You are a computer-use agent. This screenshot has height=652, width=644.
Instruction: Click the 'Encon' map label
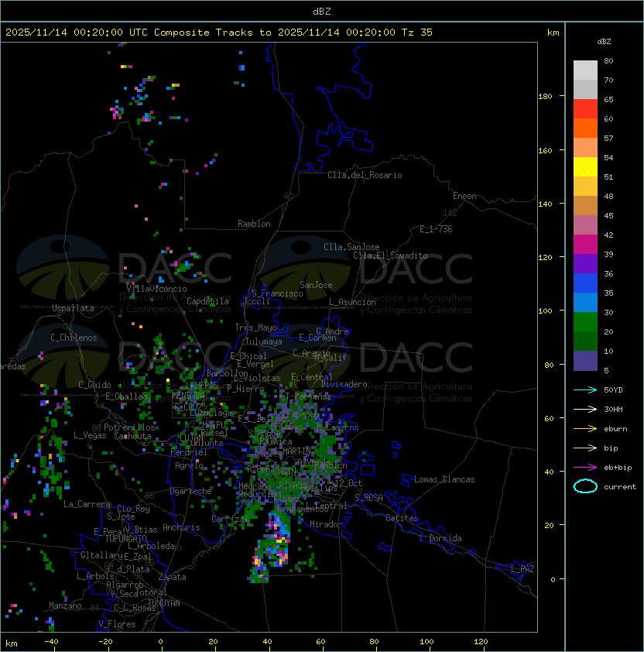[464, 196]
